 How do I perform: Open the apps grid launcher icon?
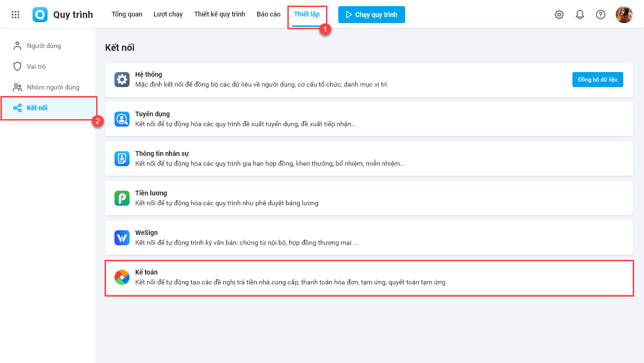tap(16, 15)
